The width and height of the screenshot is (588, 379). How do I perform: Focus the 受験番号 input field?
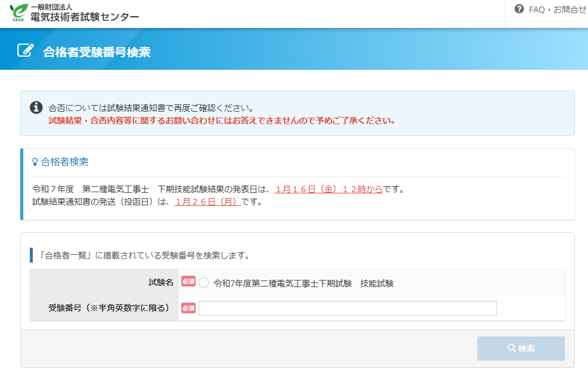coord(347,308)
